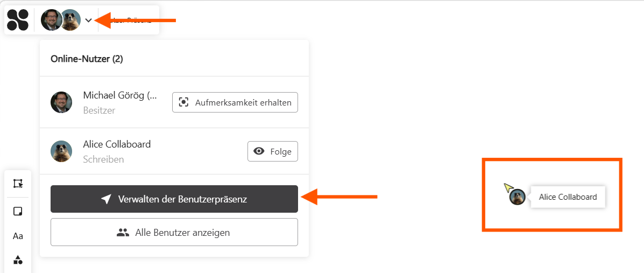
Task: Click Alice's marmot avatar in the top bar
Action: (70, 20)
